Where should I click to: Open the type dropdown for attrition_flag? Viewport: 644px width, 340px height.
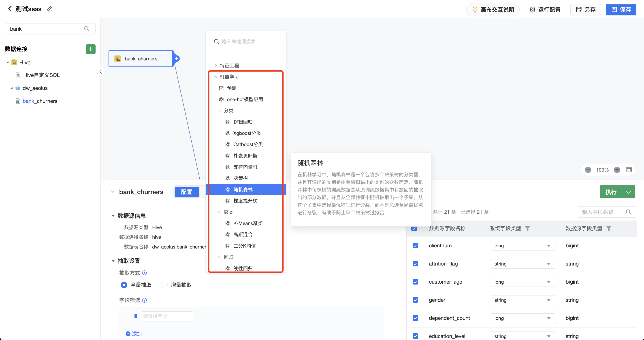tap(522, 264)
